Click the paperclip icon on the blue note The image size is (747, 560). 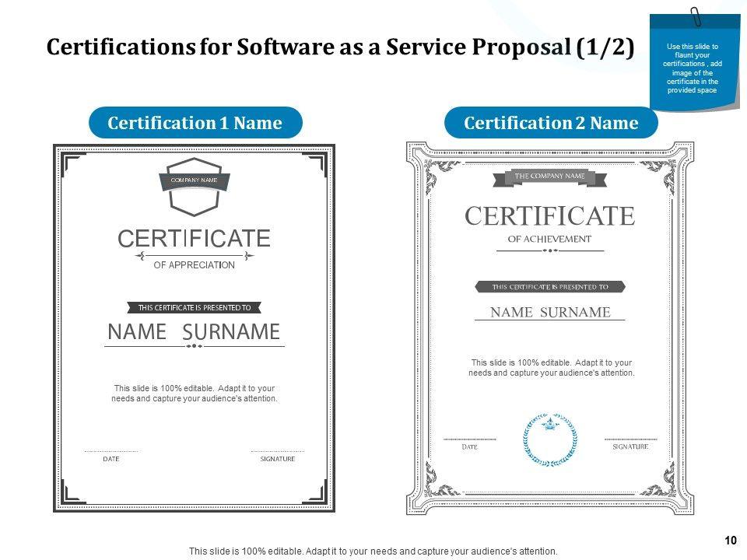[696, 17]
